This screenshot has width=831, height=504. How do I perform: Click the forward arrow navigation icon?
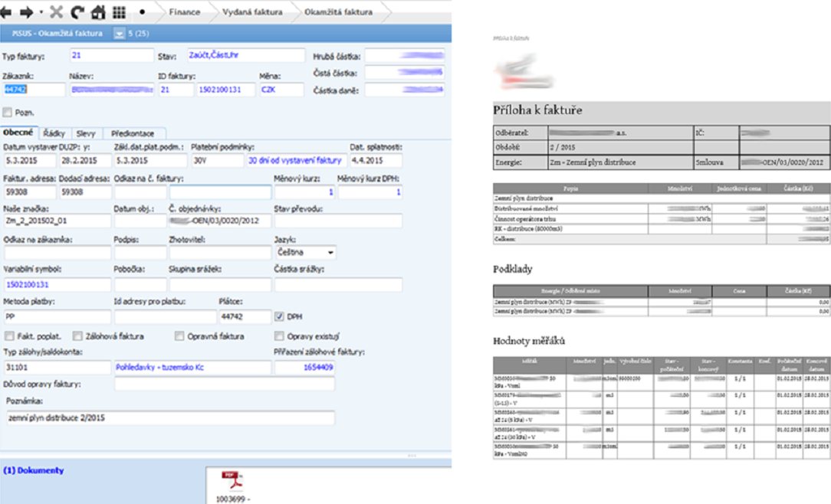coord(27,11)
